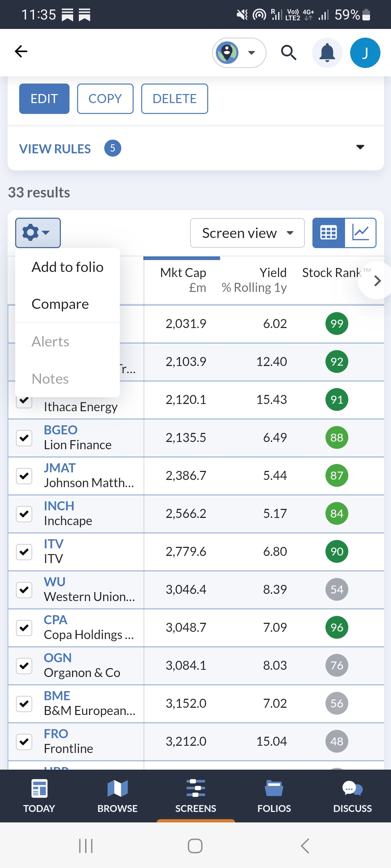Click the rules count badge 5
Viewport: 391px width, 868px height.
tap(113, 148)
